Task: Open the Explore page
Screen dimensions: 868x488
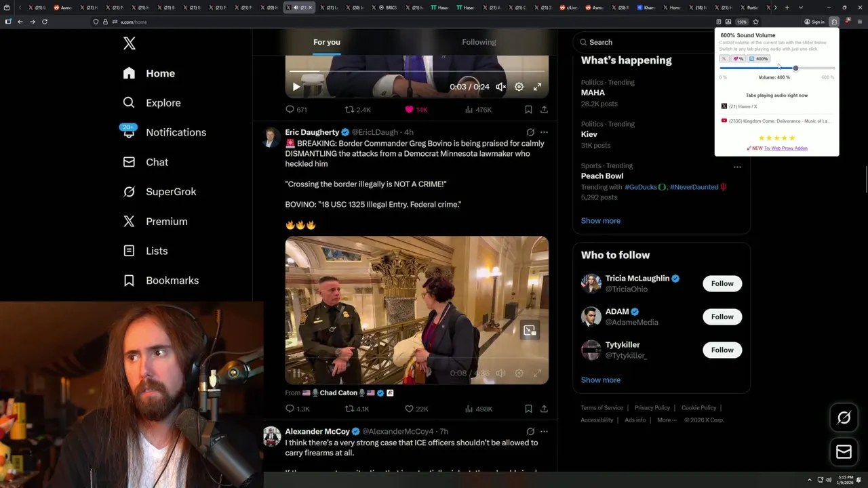Action: point(152,103)
